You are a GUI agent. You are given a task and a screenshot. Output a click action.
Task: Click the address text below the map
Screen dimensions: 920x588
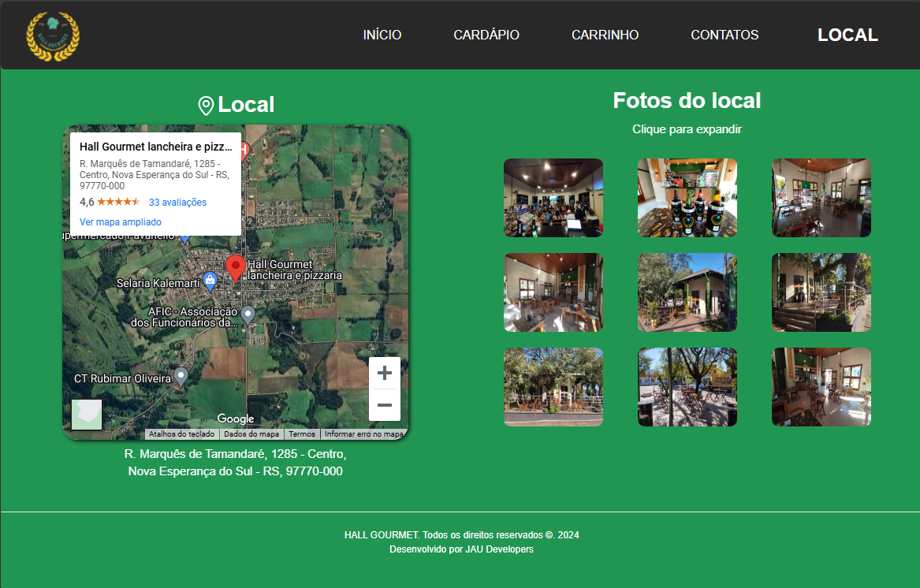coord(235,463)
